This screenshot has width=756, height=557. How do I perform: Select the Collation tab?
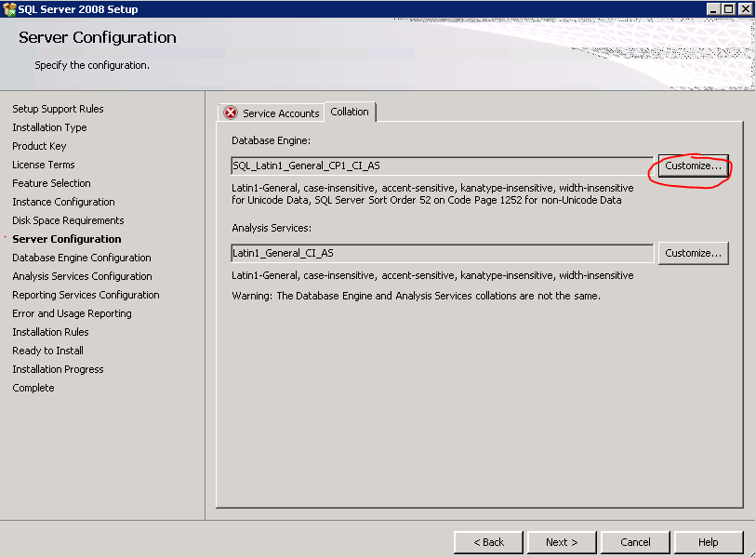pos(350,112)
